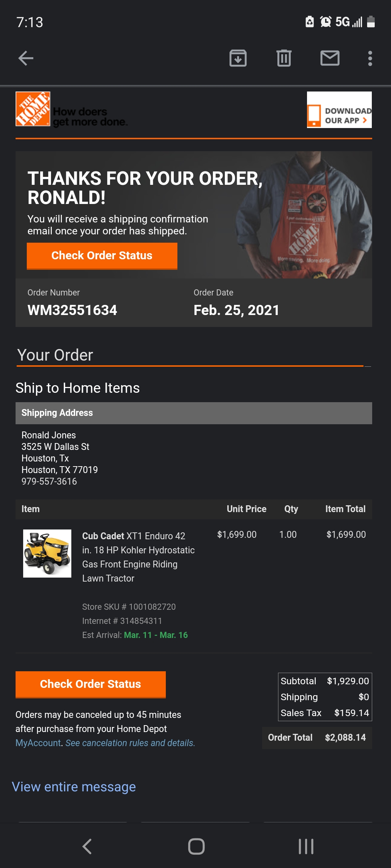Open See cancelation rules and details link
Image resolution: width=391 pixels, height=868 pixels.
tap(130, 743)
